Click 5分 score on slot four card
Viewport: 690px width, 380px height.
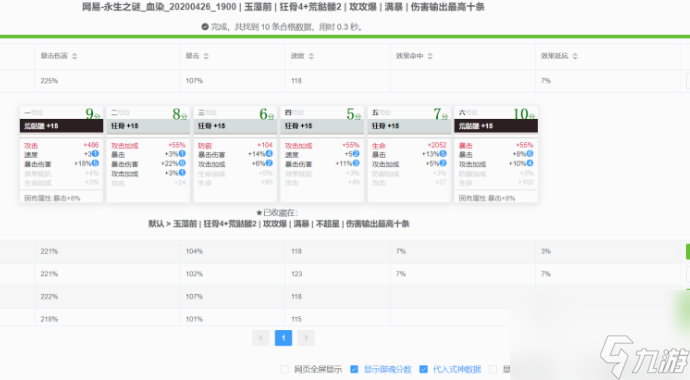point(353,114)
